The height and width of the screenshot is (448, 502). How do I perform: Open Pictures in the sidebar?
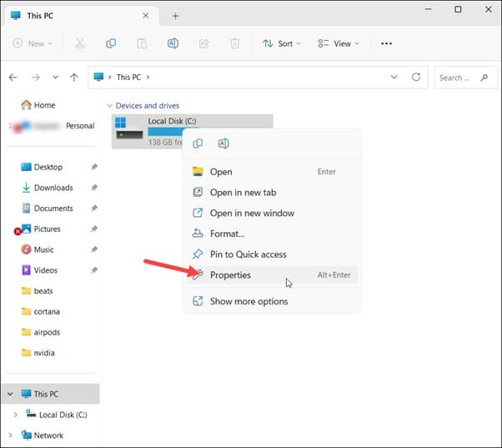click(x=41, y=229)
